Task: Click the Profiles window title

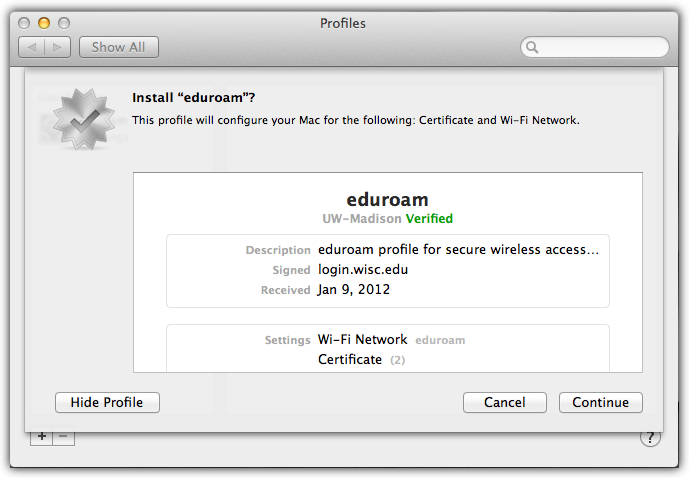Action: [x=343, y=23]
